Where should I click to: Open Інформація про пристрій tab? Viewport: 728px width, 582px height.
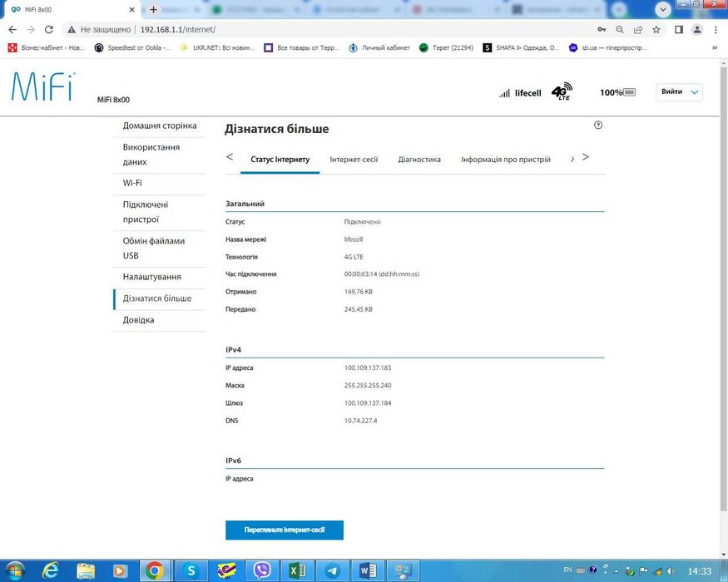(506, 159)
